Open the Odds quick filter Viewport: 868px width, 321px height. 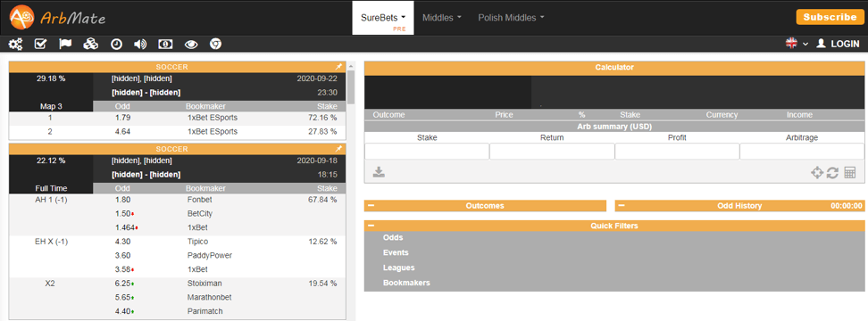(x=393, y=237)
